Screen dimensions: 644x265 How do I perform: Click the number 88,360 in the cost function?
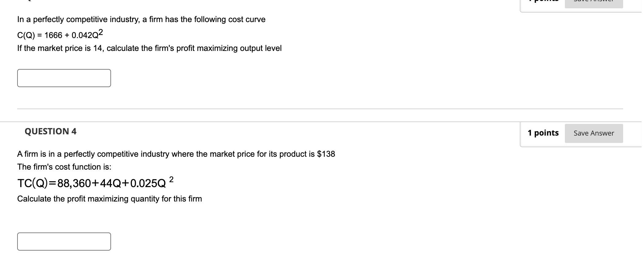point(74,183)
